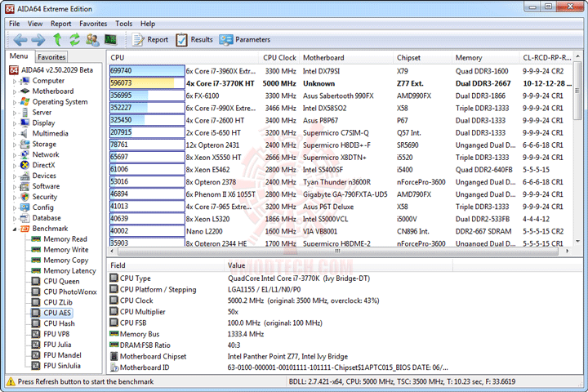This screenshot has height=392, width=588.
Task: Select the Software icon in tree
Action: point(24,186)
